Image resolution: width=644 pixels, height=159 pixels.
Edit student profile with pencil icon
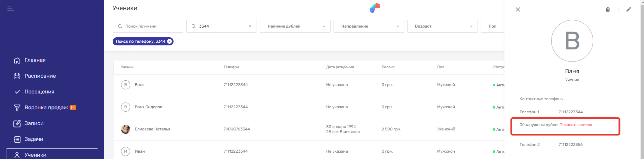(x=629, y=10)
